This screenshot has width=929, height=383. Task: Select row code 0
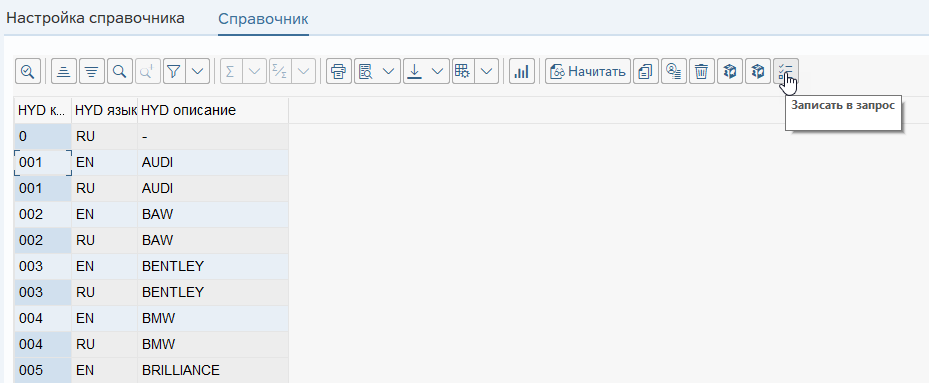tap(43, 136)
